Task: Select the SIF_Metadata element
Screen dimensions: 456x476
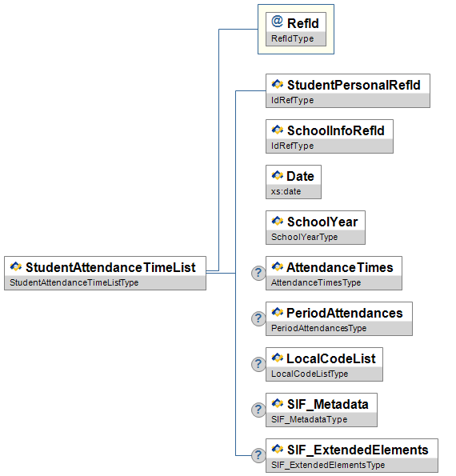Action: pyautogui.click(x=322, y=410)
